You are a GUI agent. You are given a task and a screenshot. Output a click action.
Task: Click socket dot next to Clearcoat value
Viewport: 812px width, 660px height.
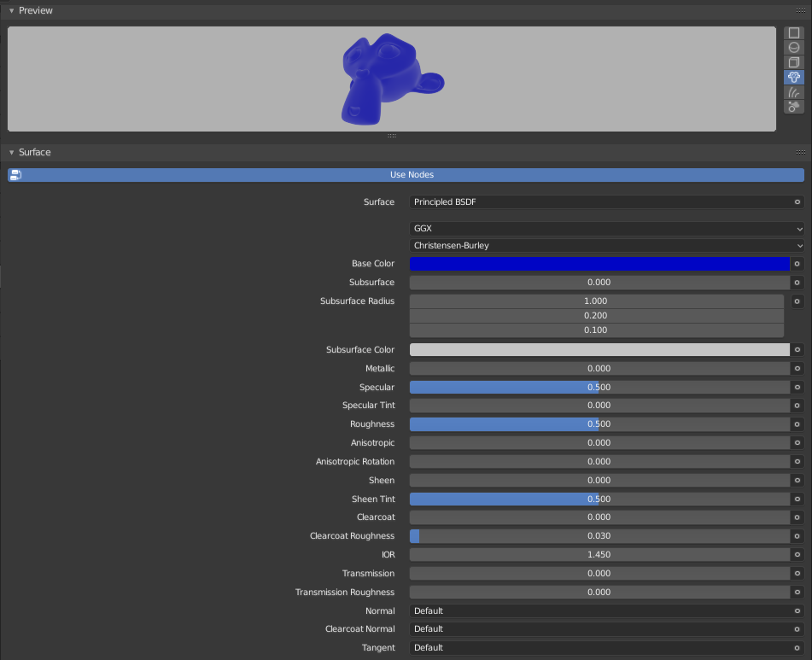(x=797, y=517)
